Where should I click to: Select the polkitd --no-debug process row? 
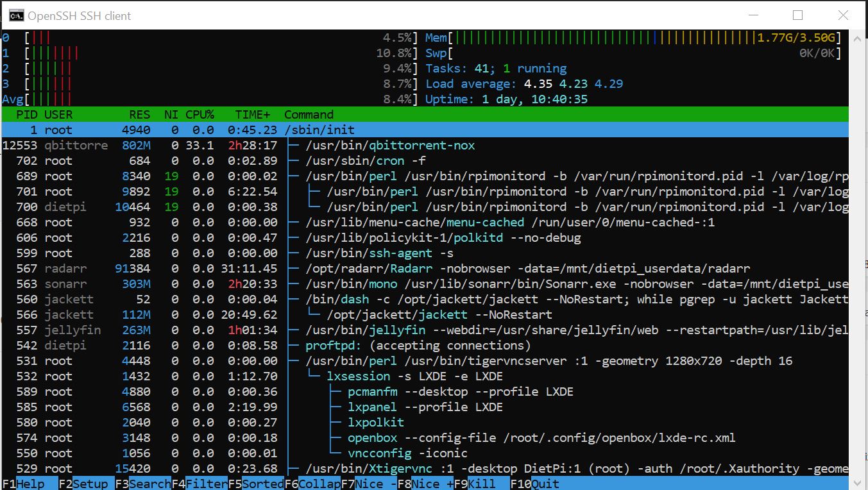[425, 238]
